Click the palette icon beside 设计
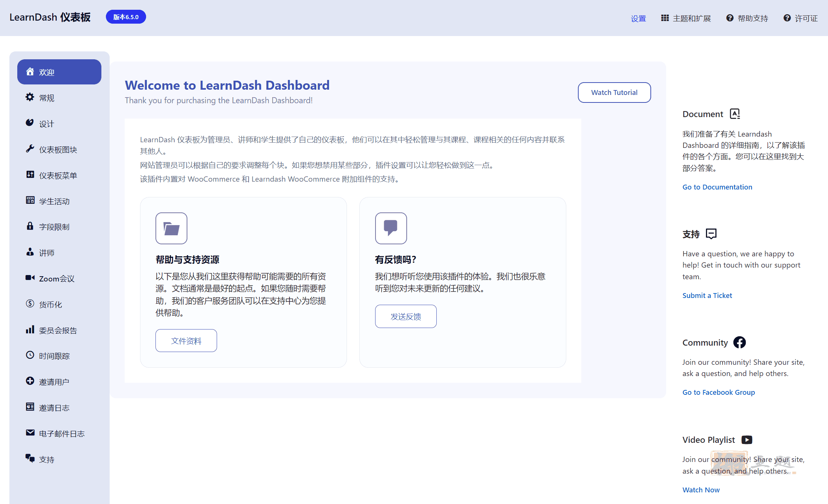828x504 pixels. (30, 123)
